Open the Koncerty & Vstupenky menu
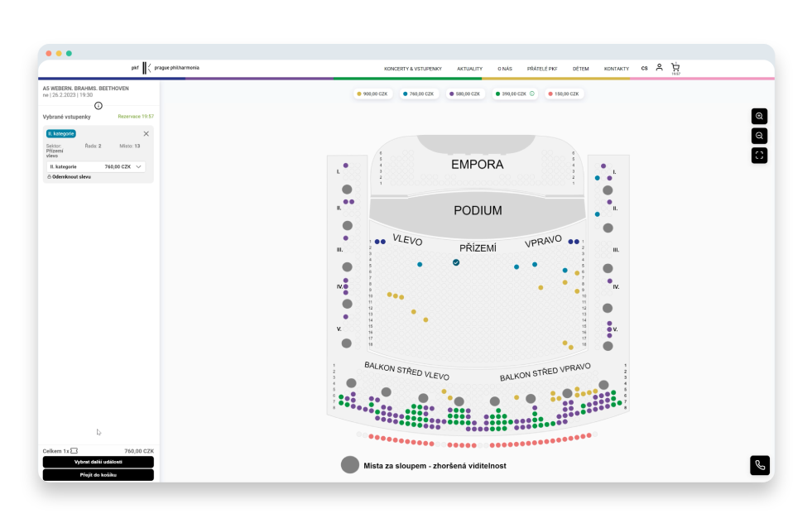Screen dimensions: 812x528 (413, 69)
